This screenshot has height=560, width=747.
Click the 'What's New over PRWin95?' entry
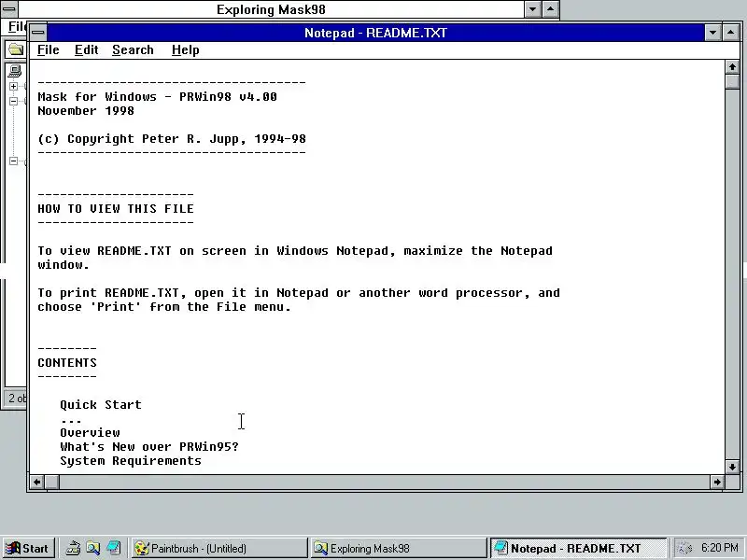click(149, 447)
